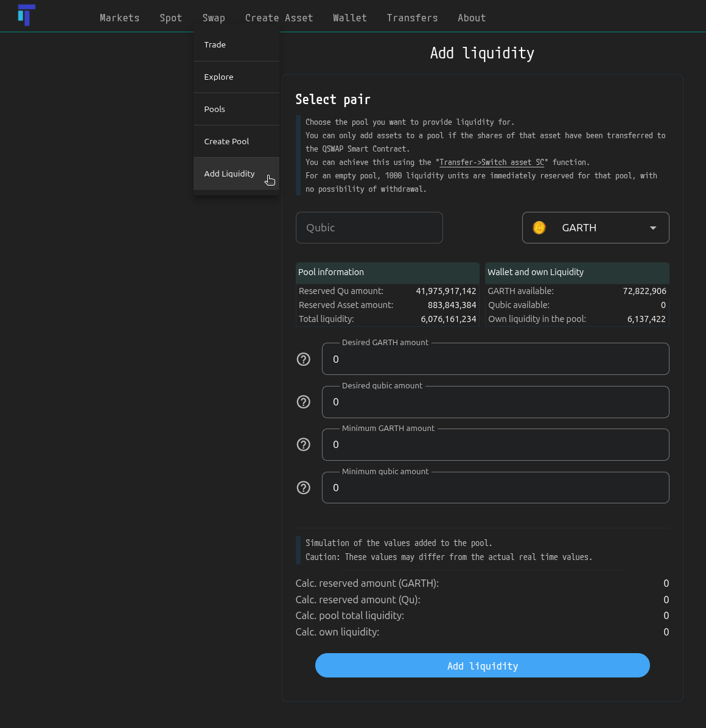The height and width of the screenshot is (728, 706).
Task: Click help icon beside Desired GARTH amount
Action: point(303,359)
